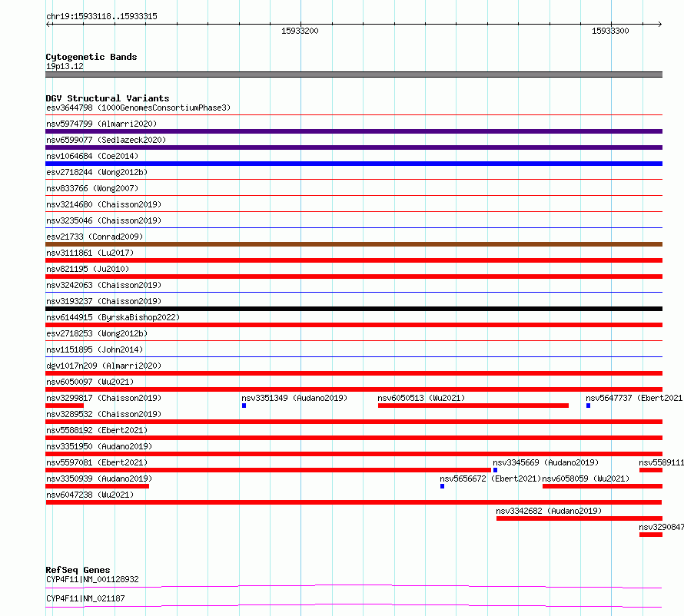Click the 15933200 ruler position label

pos(300,31)
